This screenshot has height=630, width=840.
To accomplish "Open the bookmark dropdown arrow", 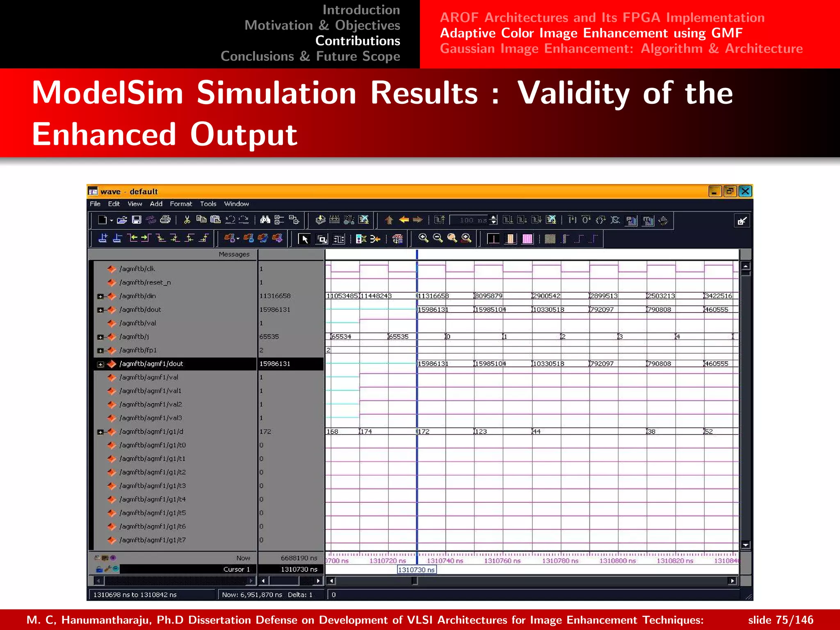I will coord(238,239).
